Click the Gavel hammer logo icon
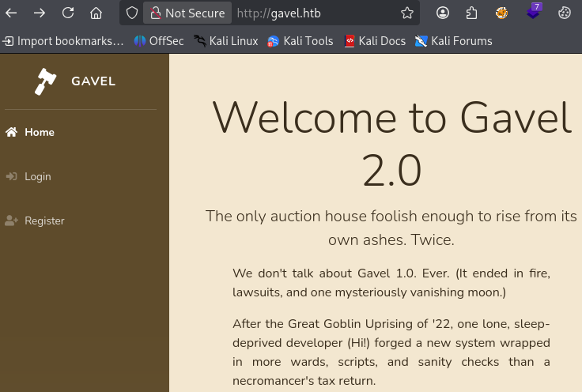 click(45, 81)
